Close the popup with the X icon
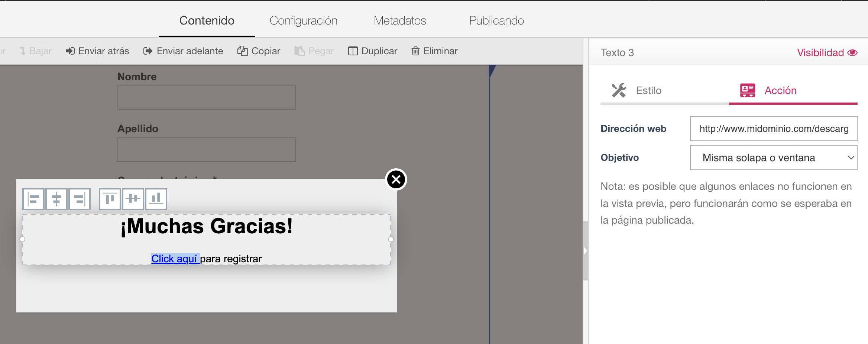This screenshot has height=344, width=868. point(396,179)
